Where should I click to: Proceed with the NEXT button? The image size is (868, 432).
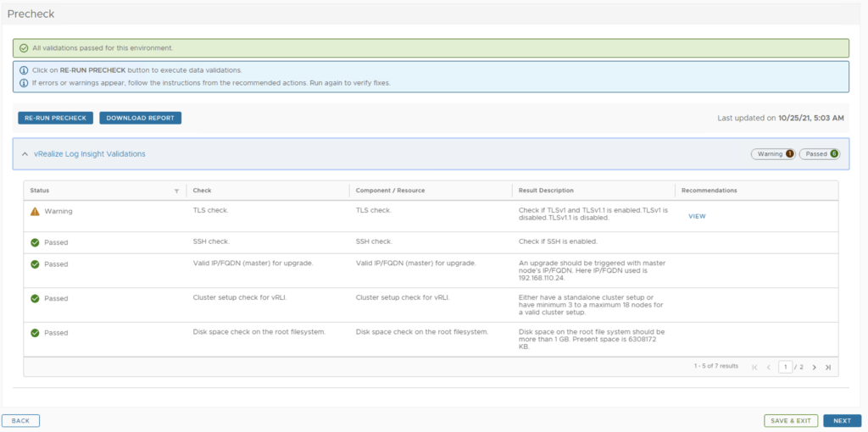point(842,420)
